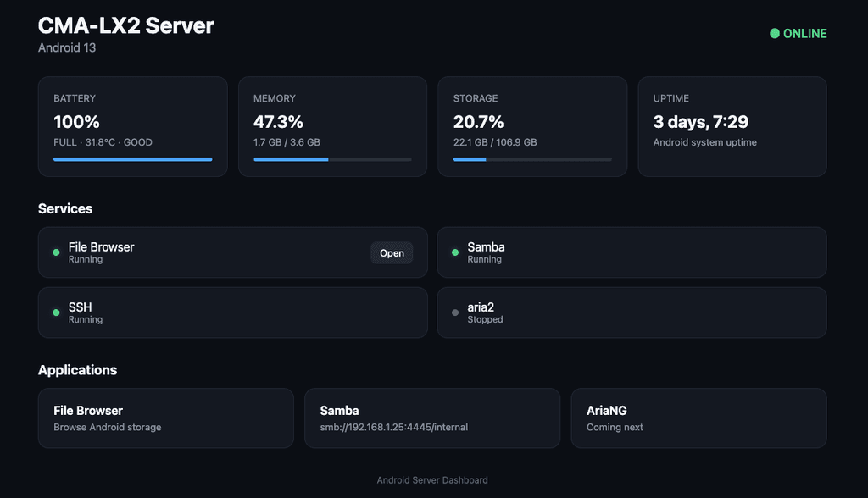Open the File Browser application card

(165, 418)
